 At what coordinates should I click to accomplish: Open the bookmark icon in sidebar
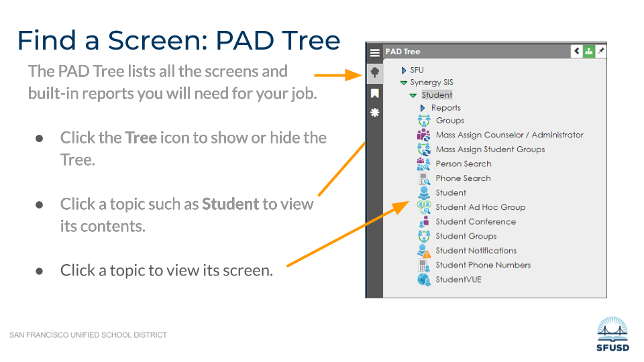tap(374, 93)
